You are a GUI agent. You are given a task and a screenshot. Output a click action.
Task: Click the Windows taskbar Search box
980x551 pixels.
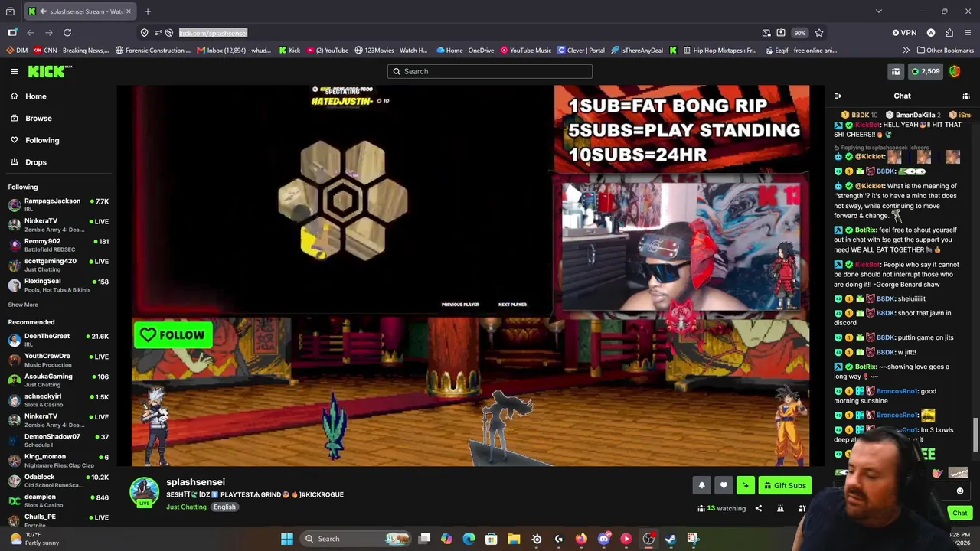click(x=357, y=539)
